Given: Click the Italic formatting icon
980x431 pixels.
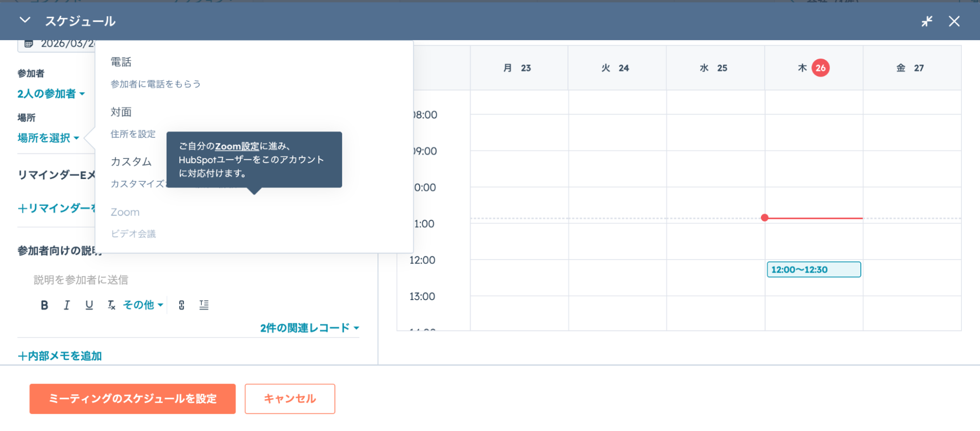Looking at the screenshot, I should tap(67, 305).
